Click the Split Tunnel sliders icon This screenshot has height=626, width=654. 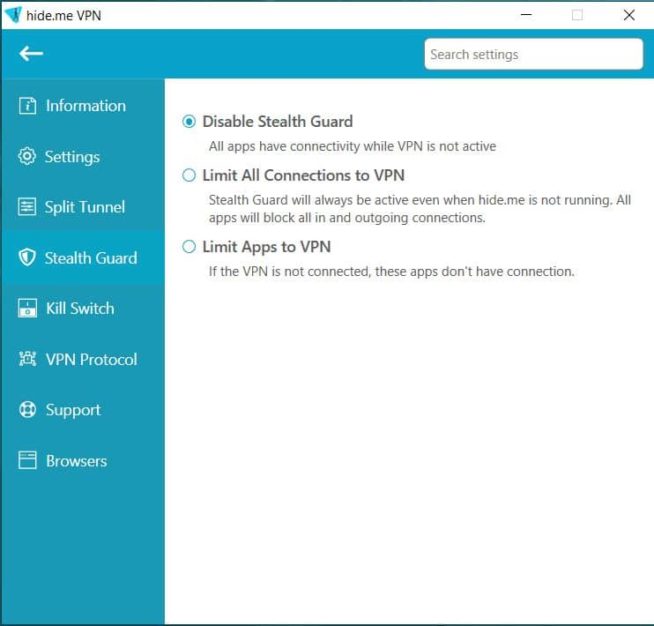(x=27, y=207)
